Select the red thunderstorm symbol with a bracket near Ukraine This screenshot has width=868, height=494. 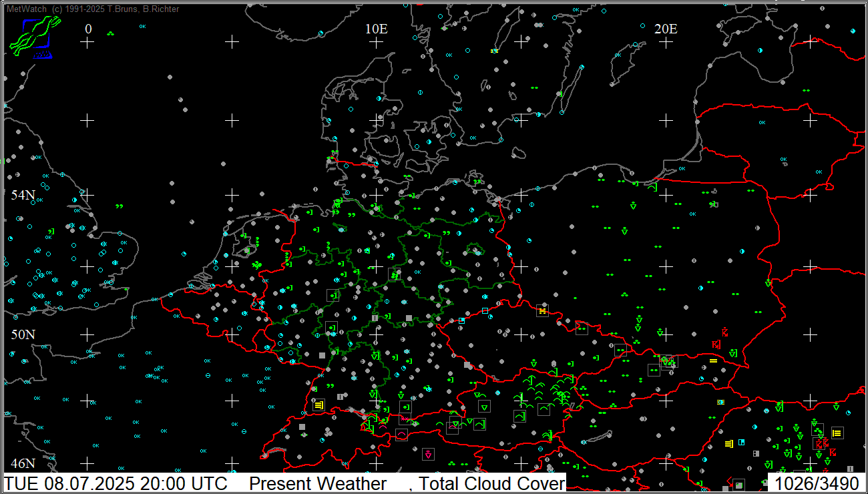click(716, 344)
